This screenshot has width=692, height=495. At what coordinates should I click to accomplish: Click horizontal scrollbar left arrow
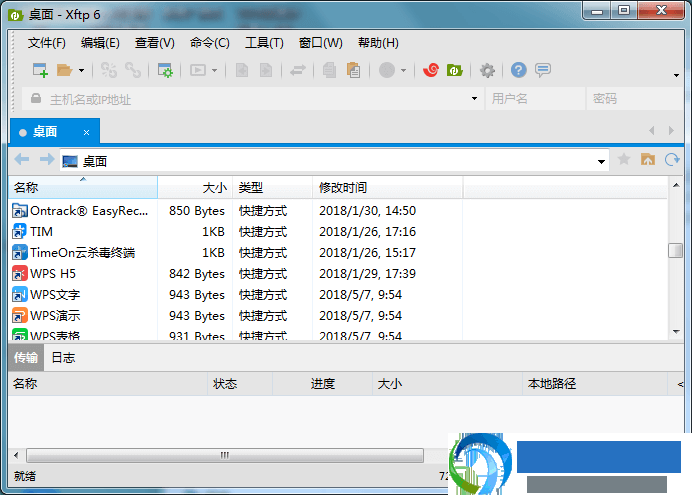[16, 455]
